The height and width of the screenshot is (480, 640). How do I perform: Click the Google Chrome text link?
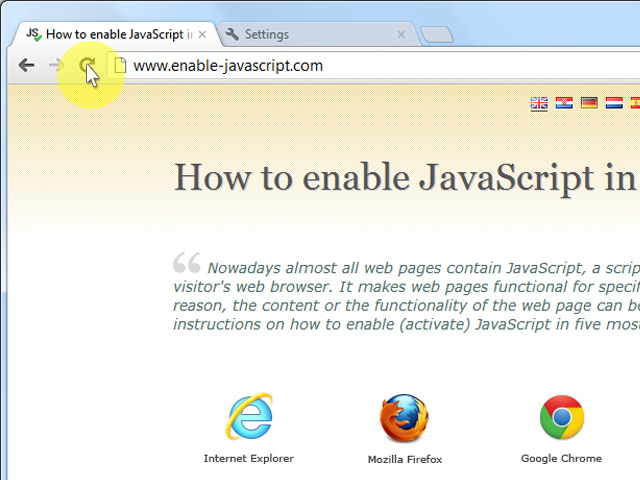[561, 458]
